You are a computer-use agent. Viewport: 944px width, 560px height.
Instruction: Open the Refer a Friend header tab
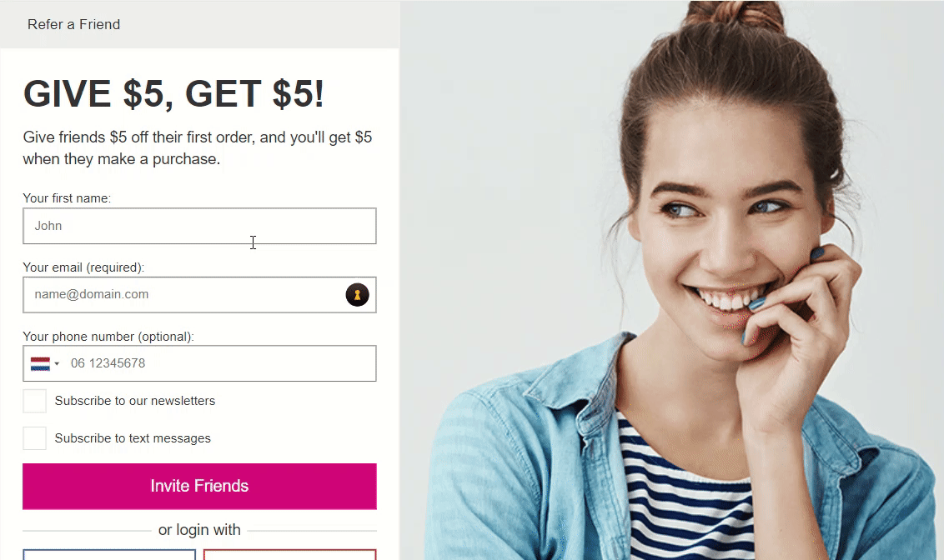[73, 25]
